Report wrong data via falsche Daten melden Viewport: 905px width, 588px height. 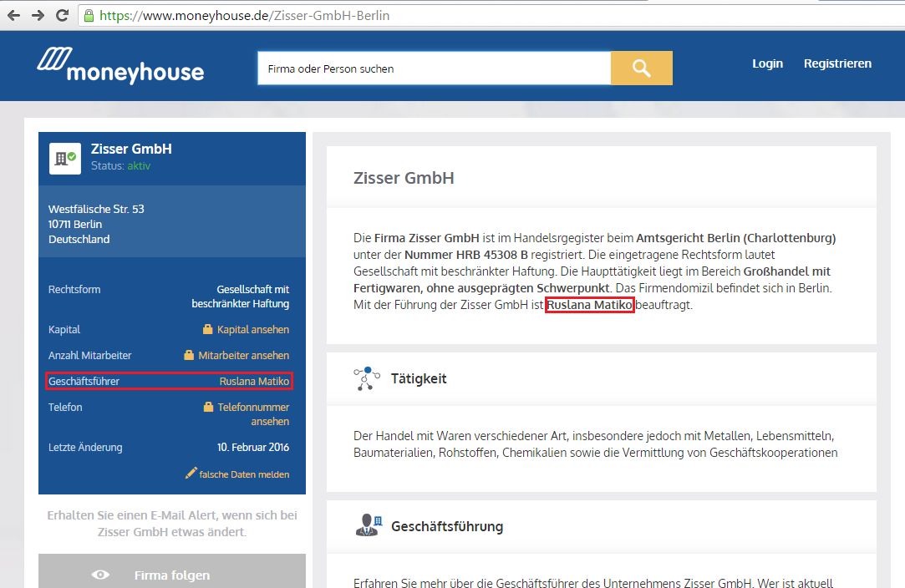243,474
